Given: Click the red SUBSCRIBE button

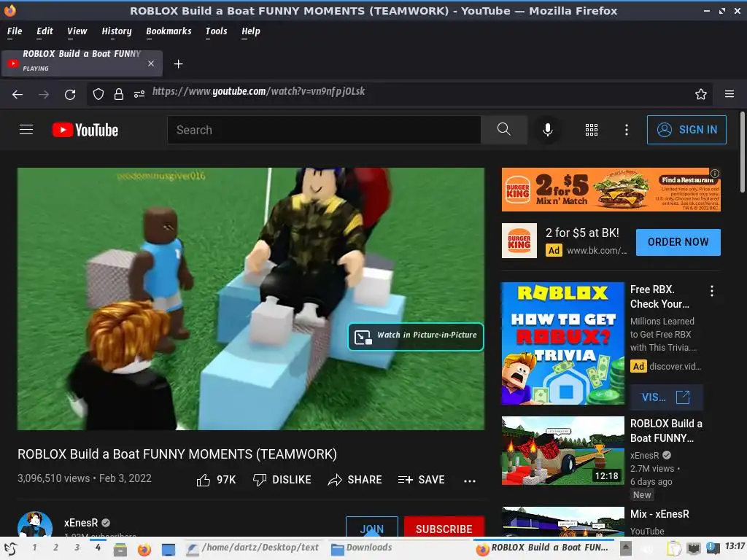Looking at the screenshot, I should [444, 526].
